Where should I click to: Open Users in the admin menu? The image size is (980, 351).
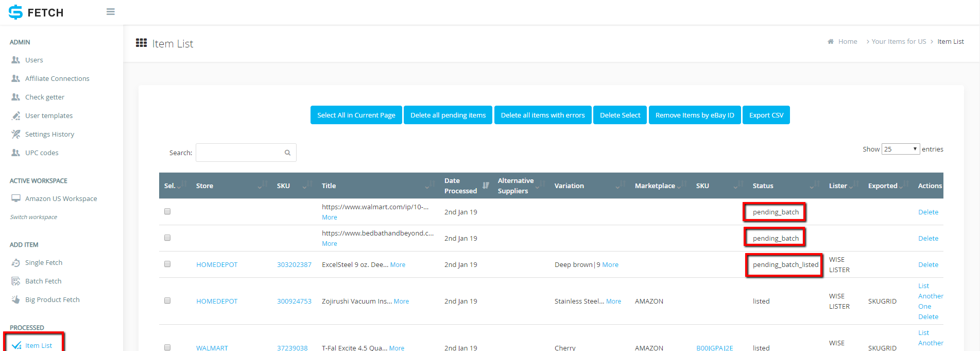[34, 60]
